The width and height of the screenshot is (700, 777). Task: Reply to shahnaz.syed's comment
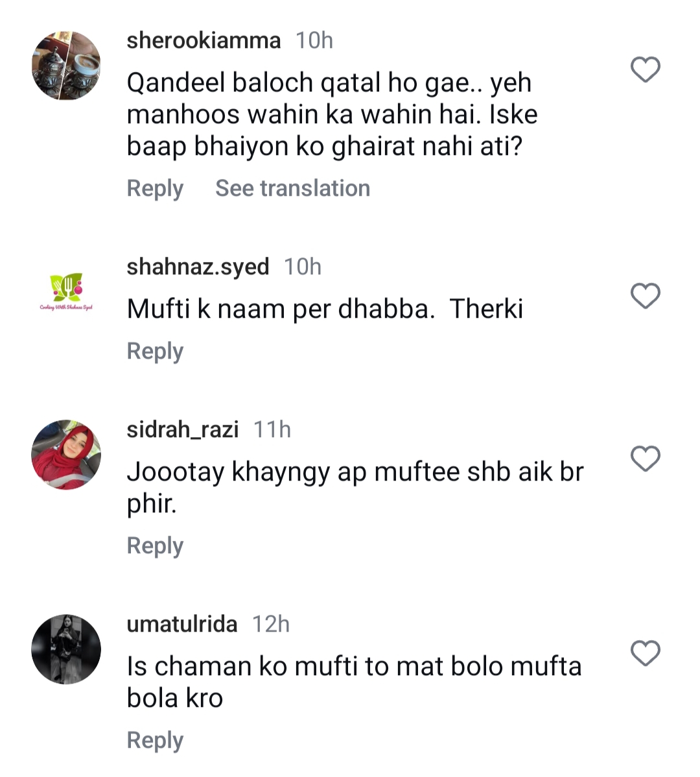point(155,351)
